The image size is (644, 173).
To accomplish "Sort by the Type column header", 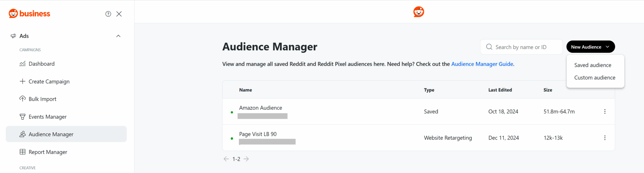I will click(x=429, y=90).
